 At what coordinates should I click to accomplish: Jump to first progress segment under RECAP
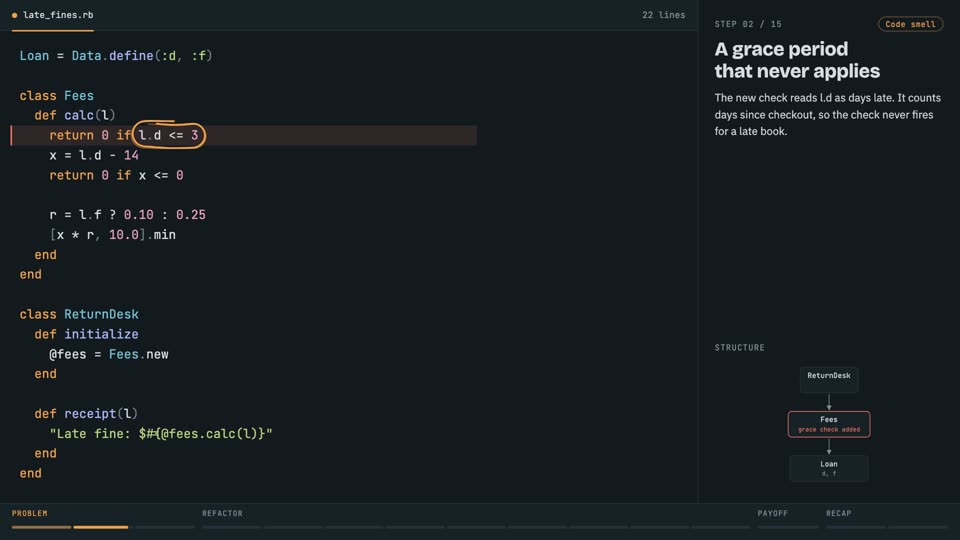click(x=855, y=527)
